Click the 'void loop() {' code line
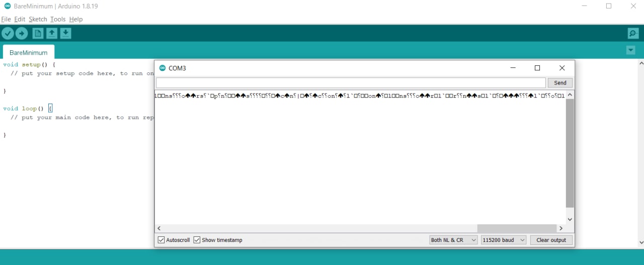 27,108
